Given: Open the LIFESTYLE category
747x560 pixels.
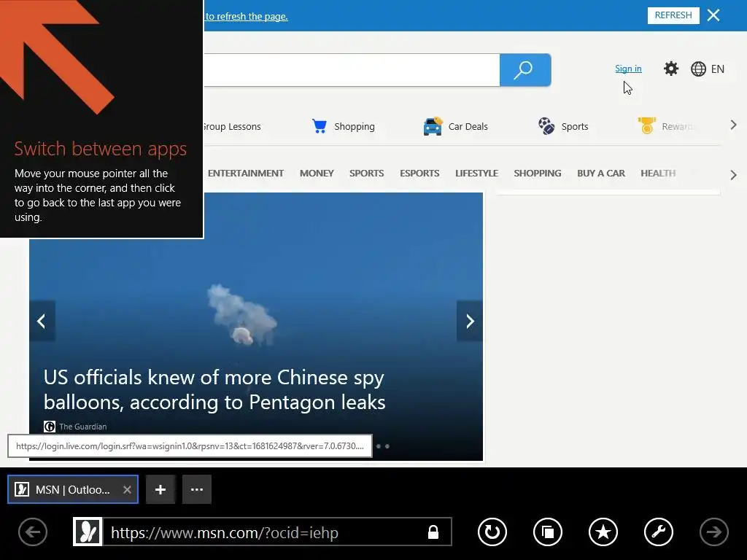Looking at the screenshot, I should tap(477, 174).
